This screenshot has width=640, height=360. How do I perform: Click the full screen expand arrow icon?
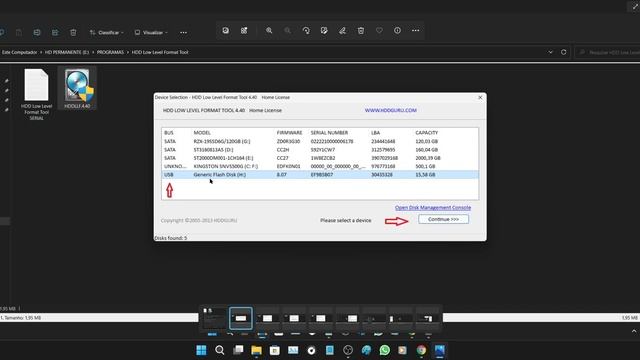pyautogui.click(x=635, y=7)
